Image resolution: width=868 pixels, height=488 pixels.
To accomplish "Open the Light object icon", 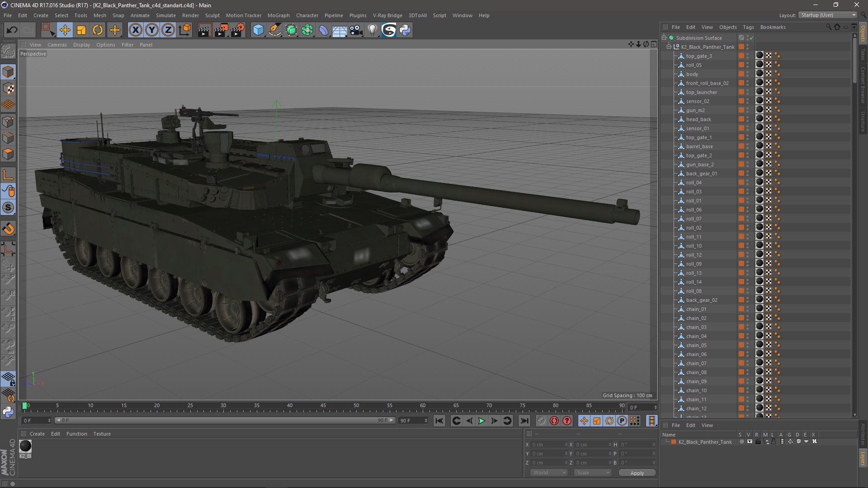I will [x=372, y=30].
